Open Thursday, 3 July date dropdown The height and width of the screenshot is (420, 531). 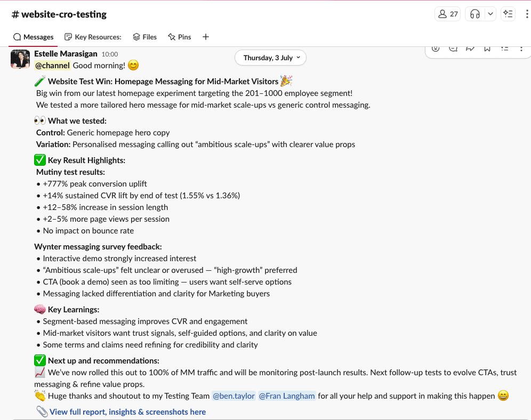[271, 58]
